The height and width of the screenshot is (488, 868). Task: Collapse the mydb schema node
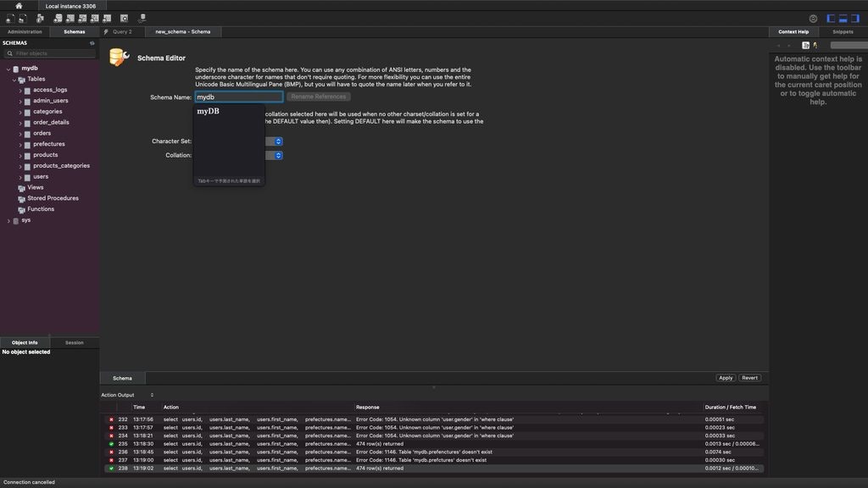tap(8, 69)
